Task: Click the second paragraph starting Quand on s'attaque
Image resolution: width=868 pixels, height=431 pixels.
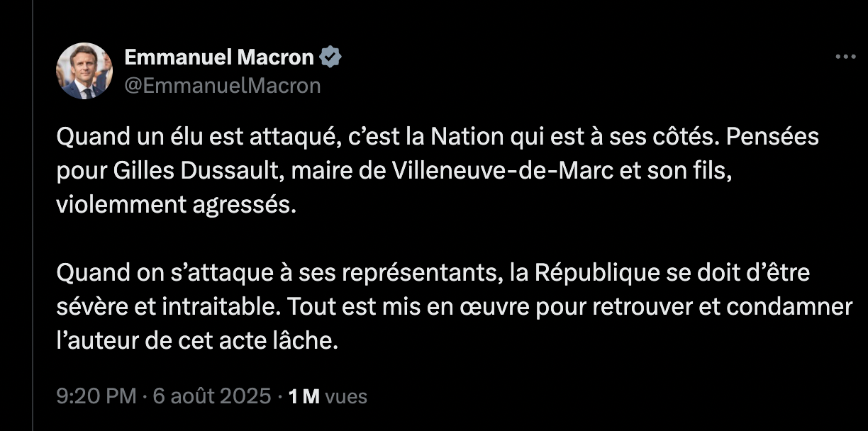Action: (x=454, y=307)
